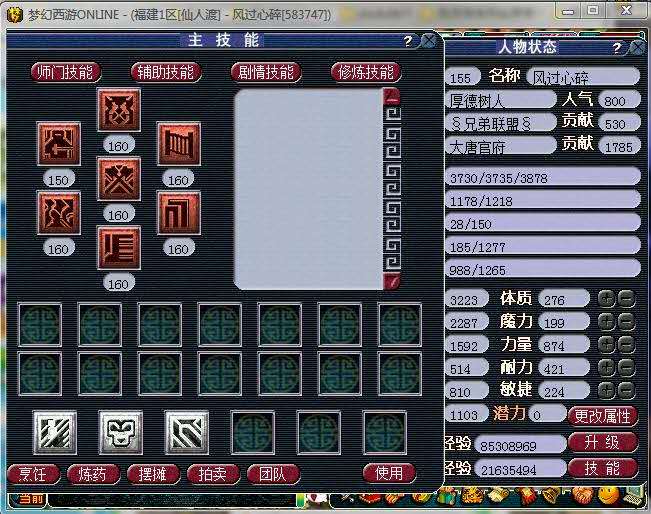Click the 炼药 alchemy button

[93, 474]
